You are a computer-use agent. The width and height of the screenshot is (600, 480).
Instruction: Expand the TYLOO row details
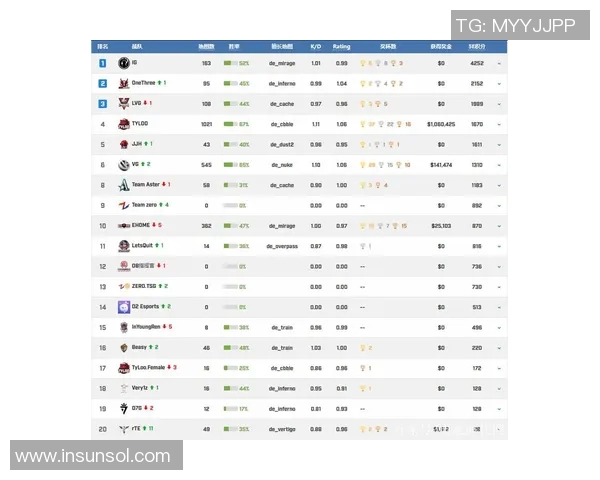pos(499,124)
